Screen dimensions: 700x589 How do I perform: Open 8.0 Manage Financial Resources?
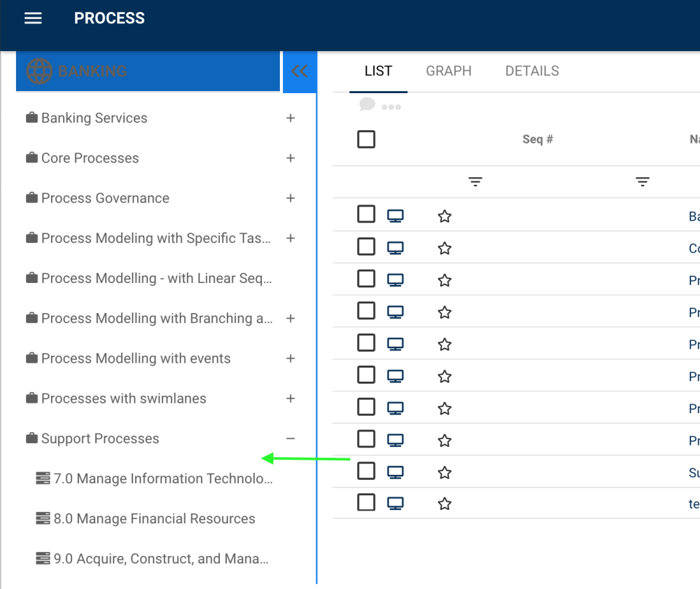(x=154, y=519)
